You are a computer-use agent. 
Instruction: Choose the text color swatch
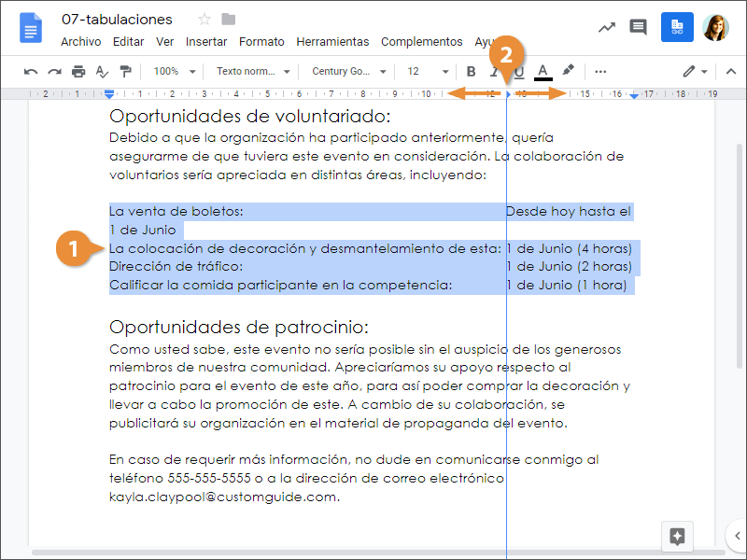(543, 71)
